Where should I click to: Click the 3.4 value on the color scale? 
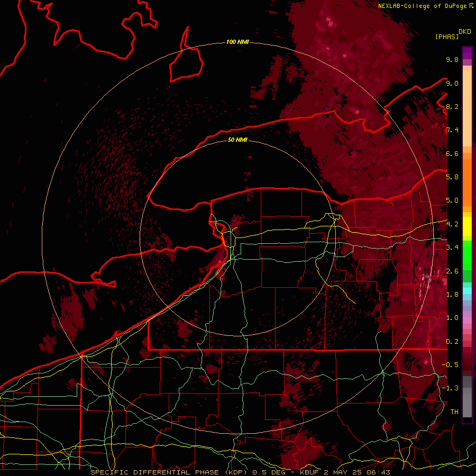(452, 248)
